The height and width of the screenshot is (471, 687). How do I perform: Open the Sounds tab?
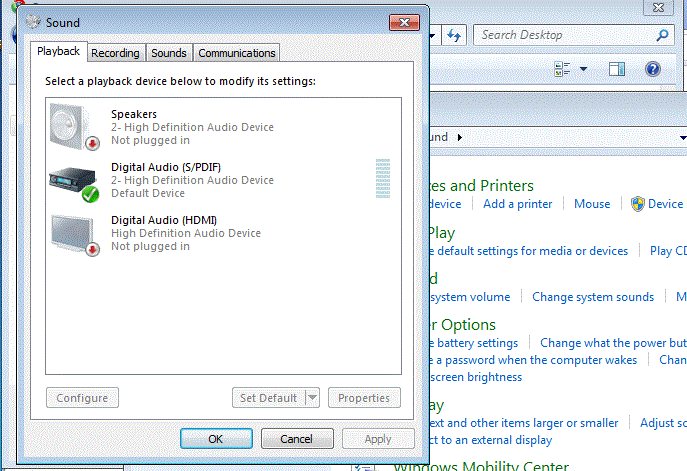click(x=169, y=53)
